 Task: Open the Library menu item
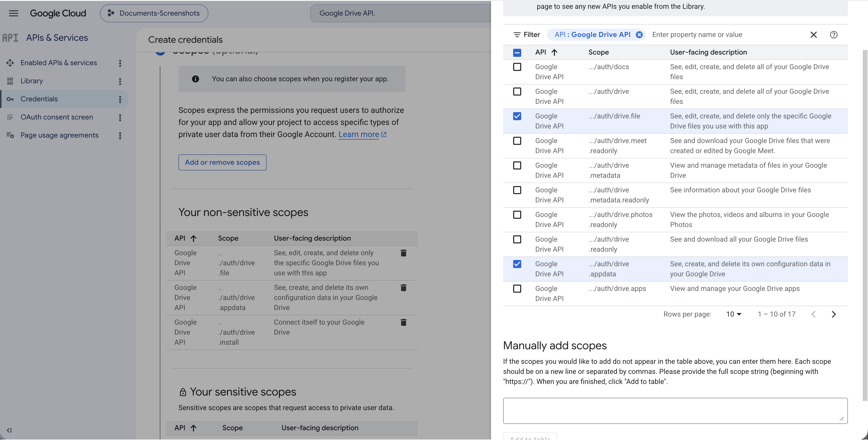tap(32, 81)
